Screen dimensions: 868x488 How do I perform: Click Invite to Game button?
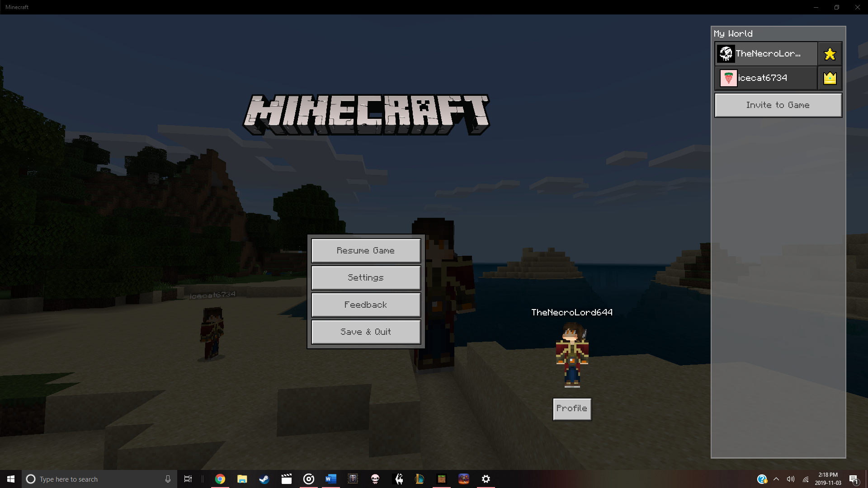coord(778,105)
